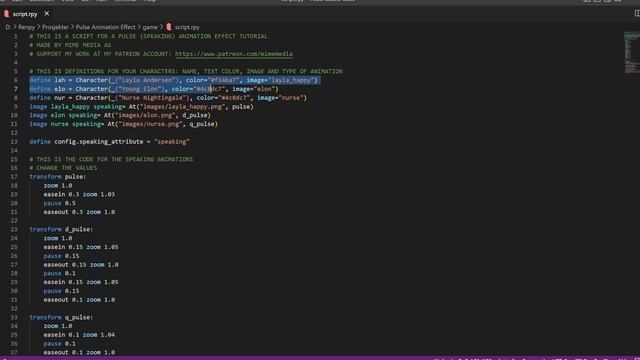
Task: Open the script.rpy breadcrumb file entry
Action: coord(187,27)
